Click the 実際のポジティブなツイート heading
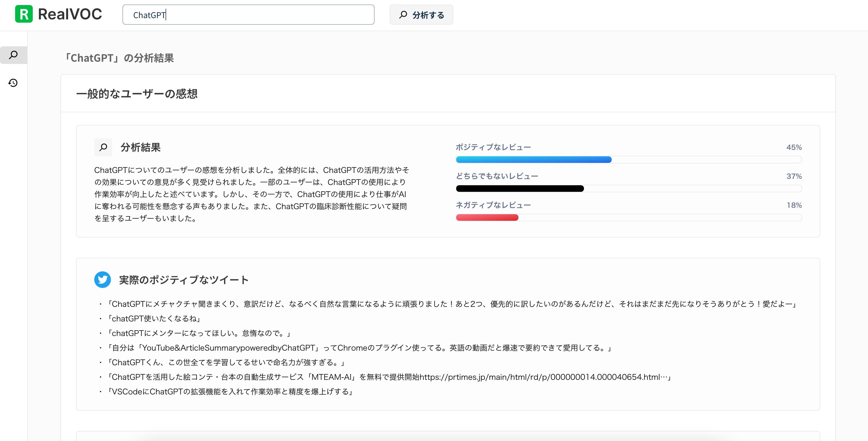 (x=184, y=280)
